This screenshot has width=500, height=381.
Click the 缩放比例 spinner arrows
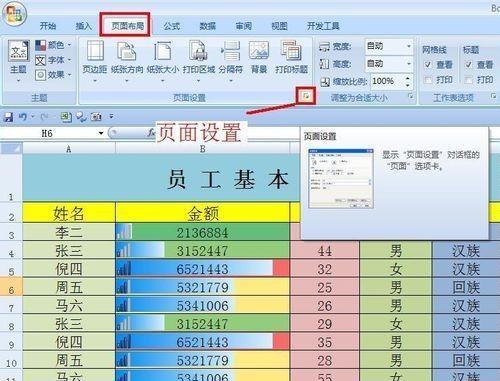click(408, 81)
